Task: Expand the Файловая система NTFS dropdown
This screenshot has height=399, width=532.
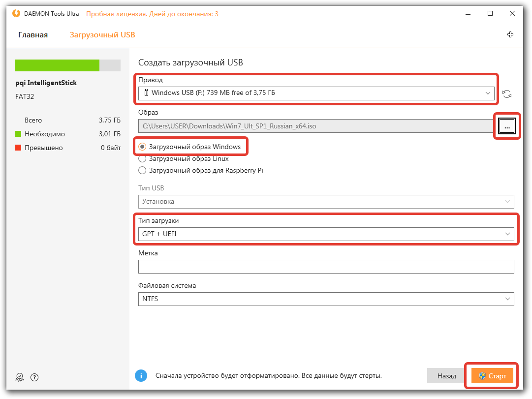Action: pos(326,299)
